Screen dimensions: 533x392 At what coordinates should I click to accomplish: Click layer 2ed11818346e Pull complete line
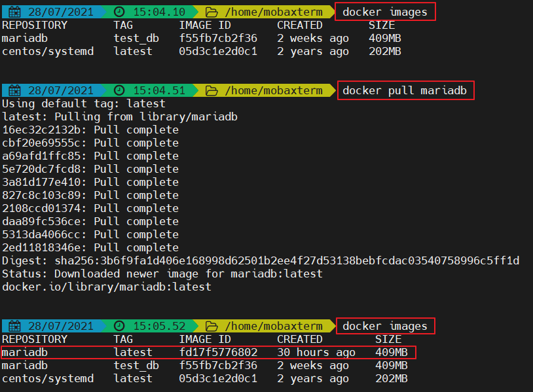90,247
